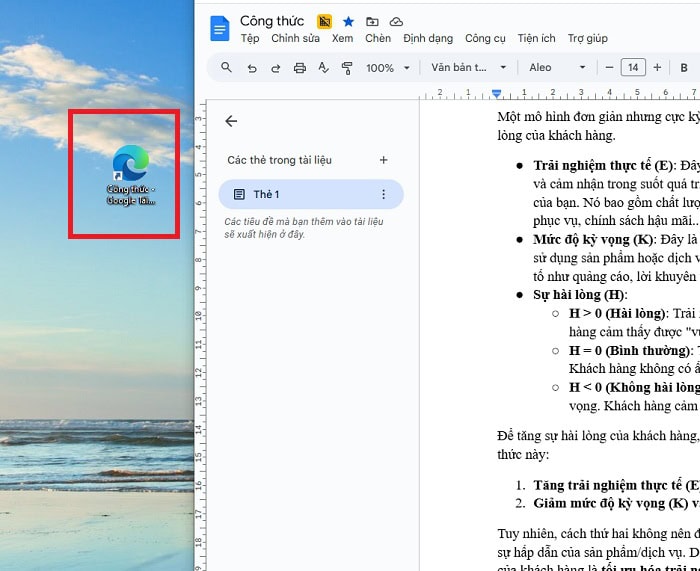Toggle bold formatting button
The height and width of the screenshot is (571, 700).
point(502,68)
